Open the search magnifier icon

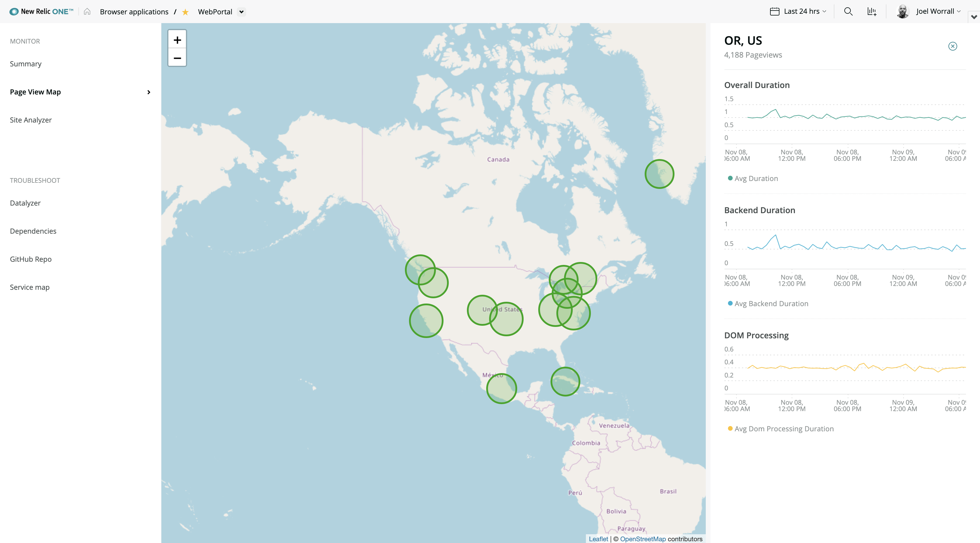848,11
